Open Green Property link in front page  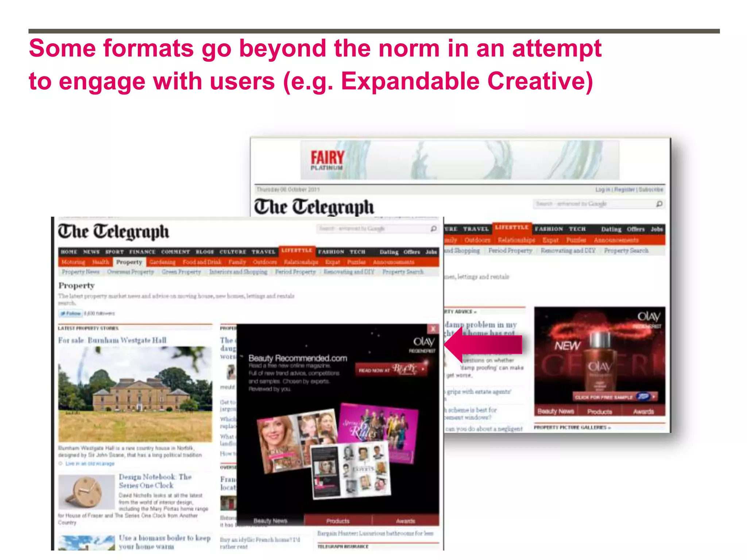click(x=182, y=272)
